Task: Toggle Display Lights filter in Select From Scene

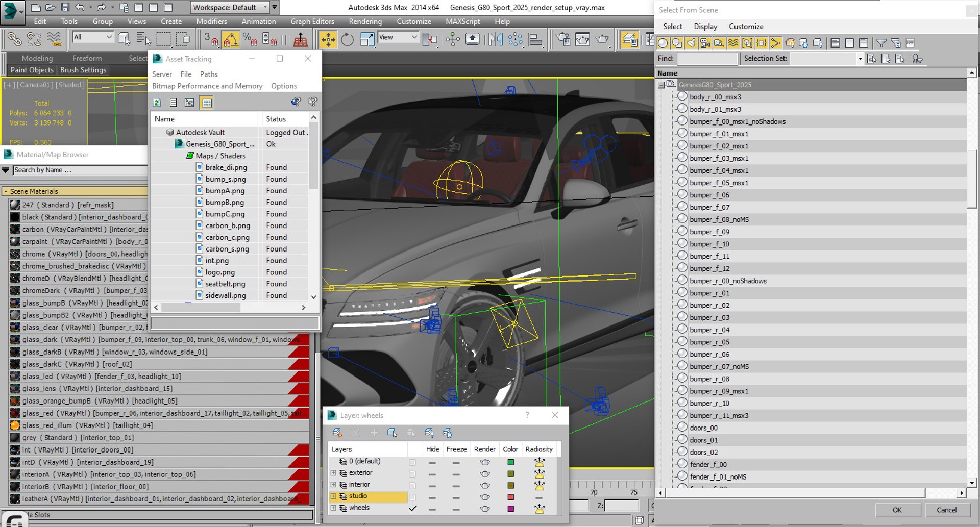Action: pyautogui.click(x=691, y=43)
